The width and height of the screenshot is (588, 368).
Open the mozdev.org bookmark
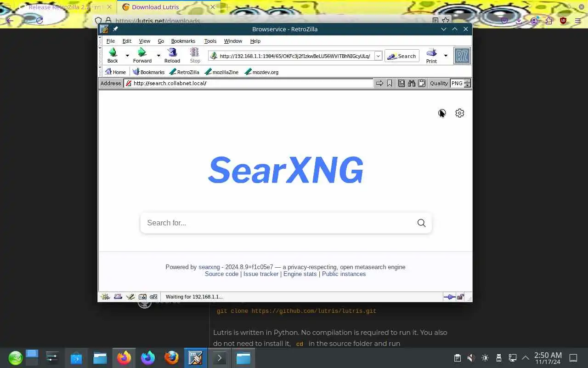point(261,72)
